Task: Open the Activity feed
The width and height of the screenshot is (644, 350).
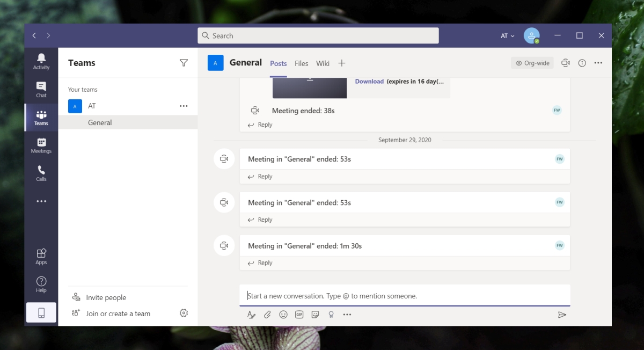Action: click(41, 61)
